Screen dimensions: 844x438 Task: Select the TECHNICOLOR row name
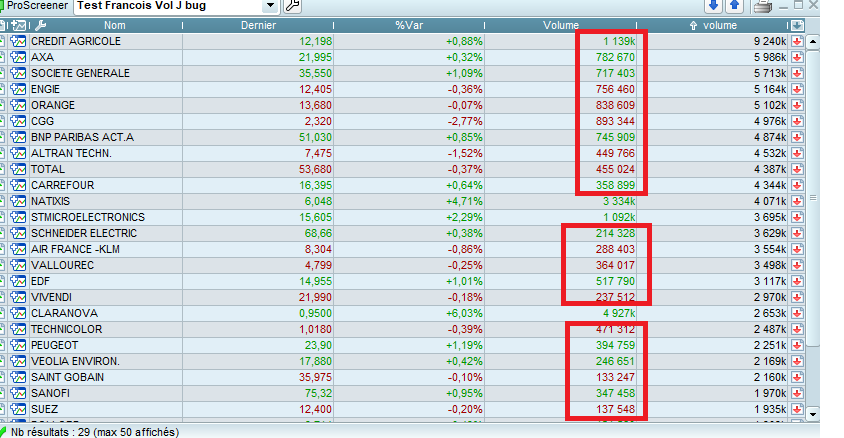(66, 329)
